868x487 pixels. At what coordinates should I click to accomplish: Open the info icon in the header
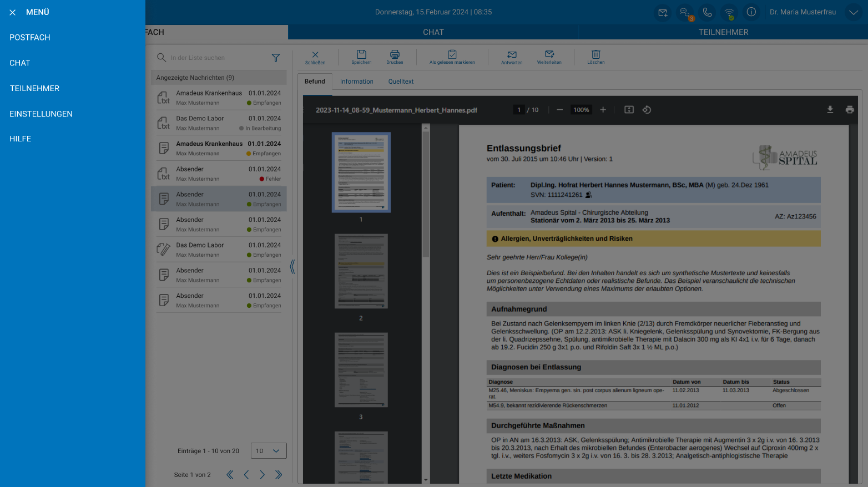point(751,12)
